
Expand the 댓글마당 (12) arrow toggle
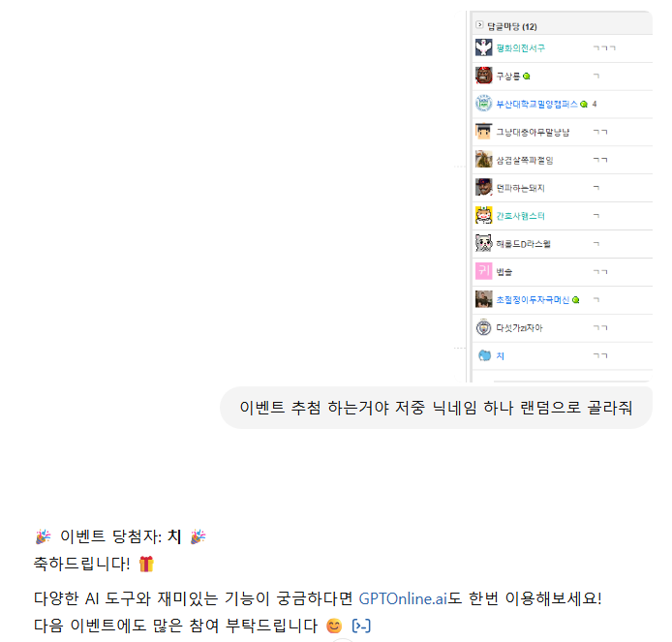point(479,25)
